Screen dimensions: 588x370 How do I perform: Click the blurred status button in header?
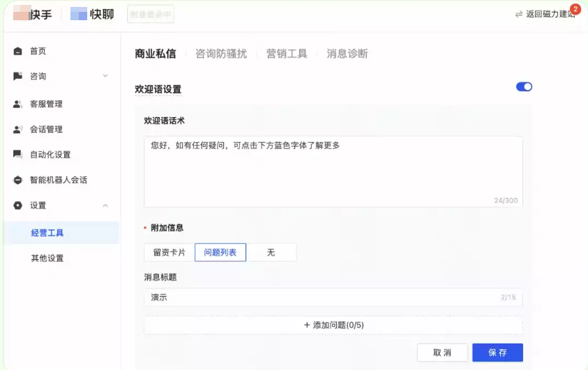click(151, 14)
